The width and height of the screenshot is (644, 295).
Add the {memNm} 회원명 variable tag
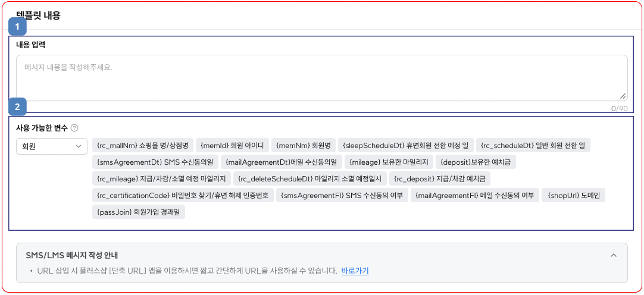pos(303,145)
